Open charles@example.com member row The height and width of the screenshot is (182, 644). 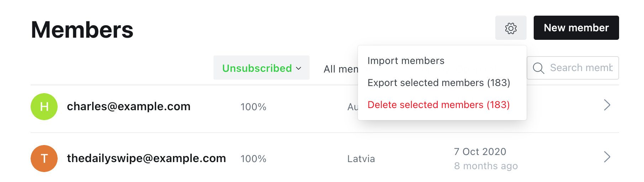[x=325, y=107]
